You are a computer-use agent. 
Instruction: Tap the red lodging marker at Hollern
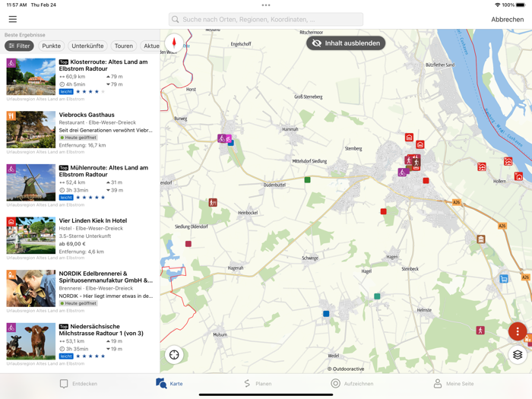click(518, 176)
